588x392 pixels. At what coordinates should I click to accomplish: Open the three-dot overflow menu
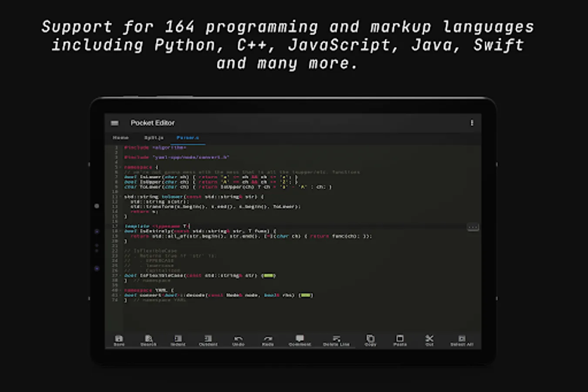[472, 123]
